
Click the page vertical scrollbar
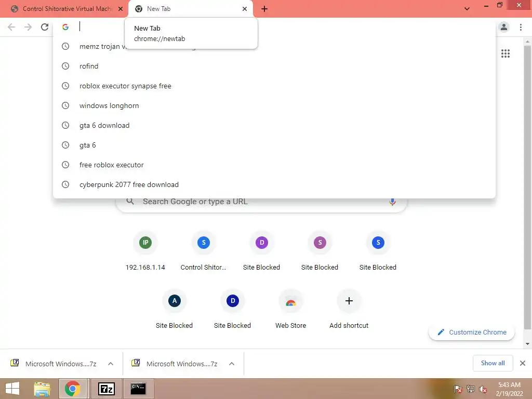(x=527, y=187)
